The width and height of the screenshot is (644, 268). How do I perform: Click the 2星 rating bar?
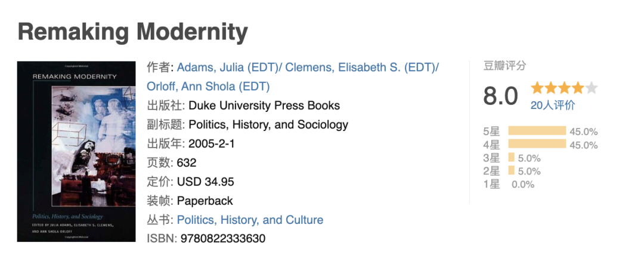coord(512,170)
